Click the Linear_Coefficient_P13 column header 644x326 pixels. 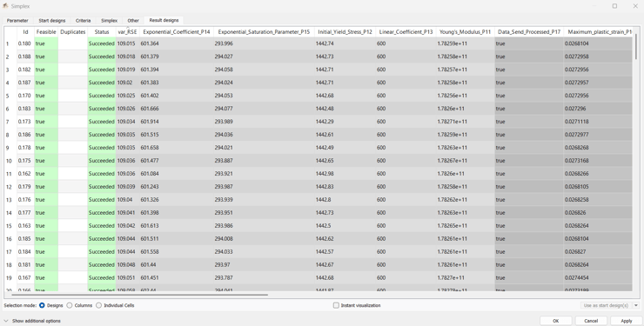point(406,32)
